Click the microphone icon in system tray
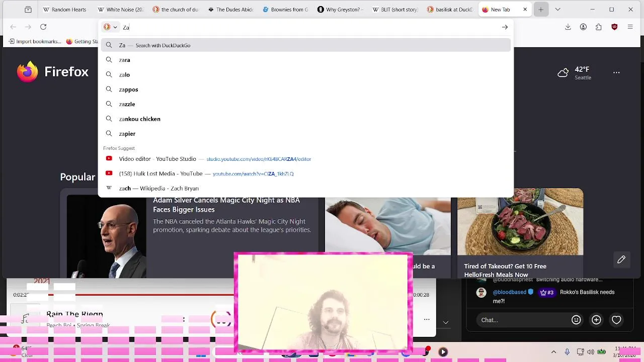Screen dimensions: 644x362 coord(567,352)
